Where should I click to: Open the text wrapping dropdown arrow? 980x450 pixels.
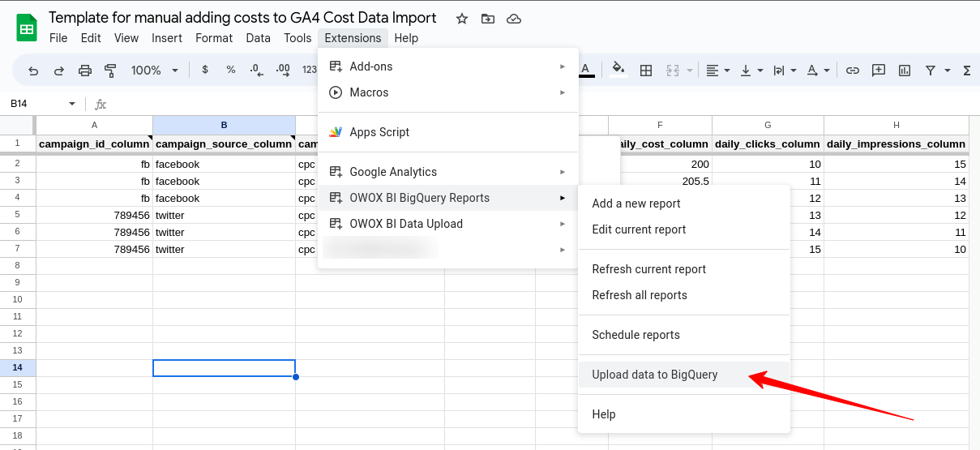(x=794, y=71)
